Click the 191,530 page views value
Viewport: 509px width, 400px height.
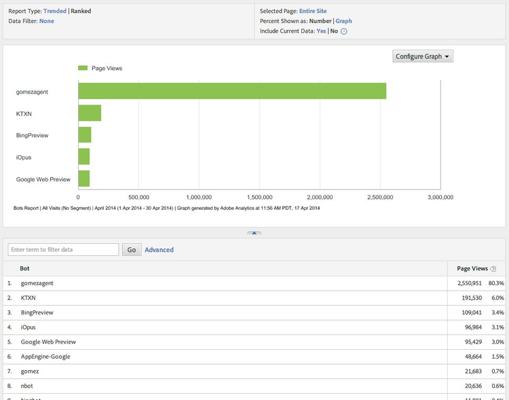(472, 298)
